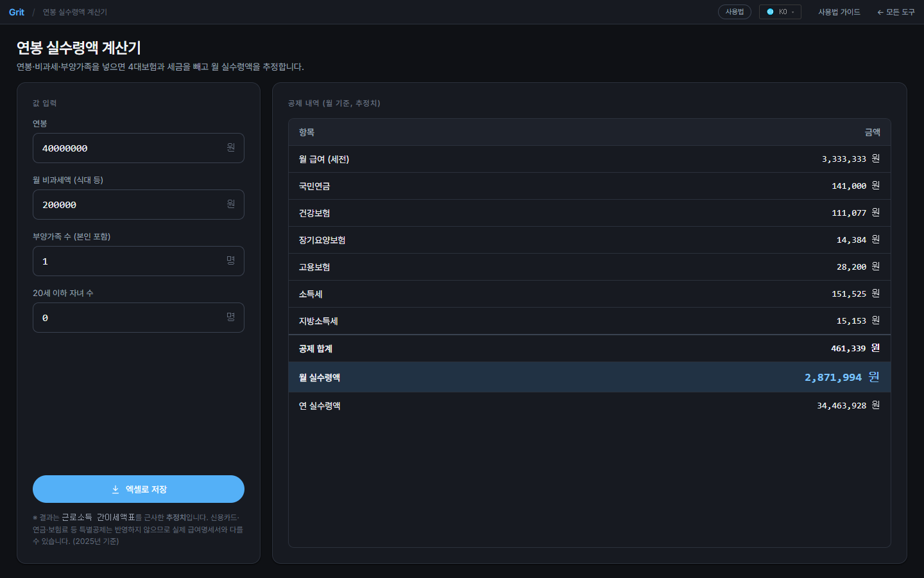Click the 연봉 input field
Screen dimensions: 924x578
139,148
